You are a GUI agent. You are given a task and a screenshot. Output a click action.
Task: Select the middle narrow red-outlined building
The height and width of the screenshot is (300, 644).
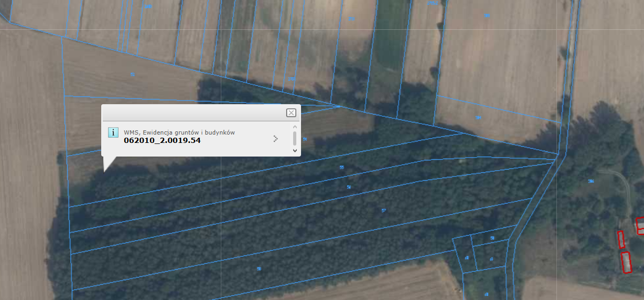[x=620, y=239]
